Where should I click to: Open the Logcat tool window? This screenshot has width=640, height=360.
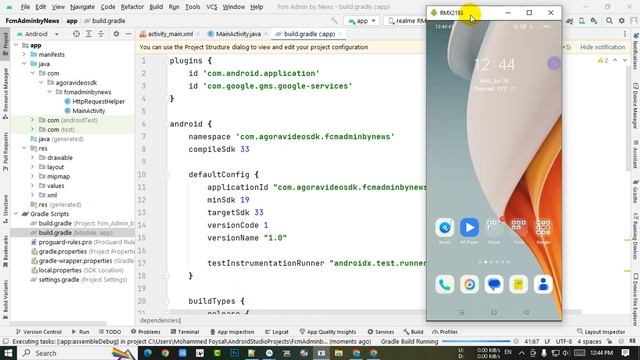(x=277, y=332)
